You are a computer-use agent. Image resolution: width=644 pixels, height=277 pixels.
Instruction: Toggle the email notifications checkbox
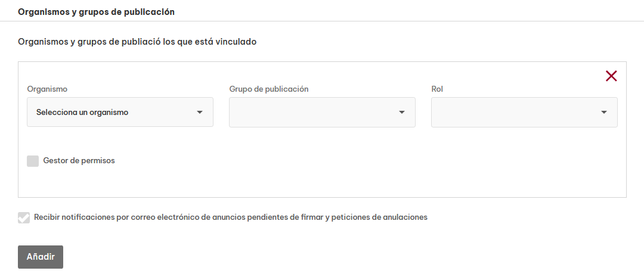[x=24, y=217]
